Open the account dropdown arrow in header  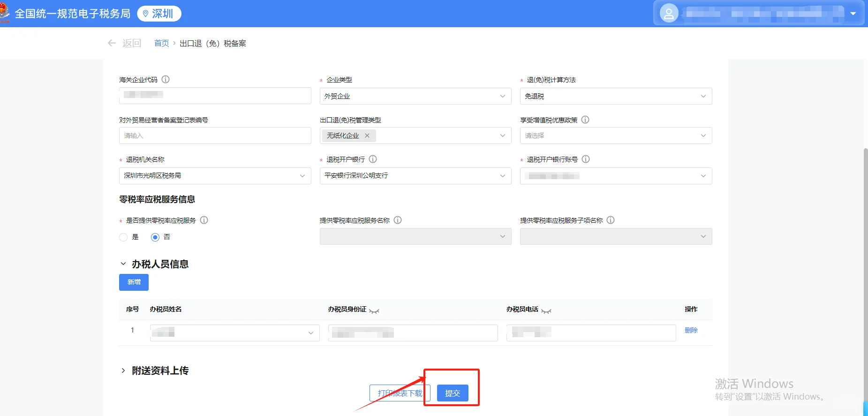(853, 14)
